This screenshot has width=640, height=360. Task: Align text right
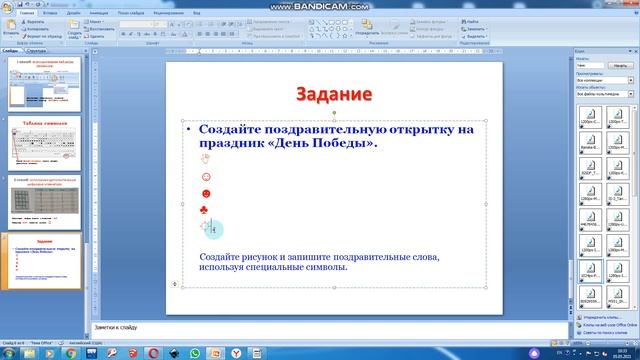(216, 34)
